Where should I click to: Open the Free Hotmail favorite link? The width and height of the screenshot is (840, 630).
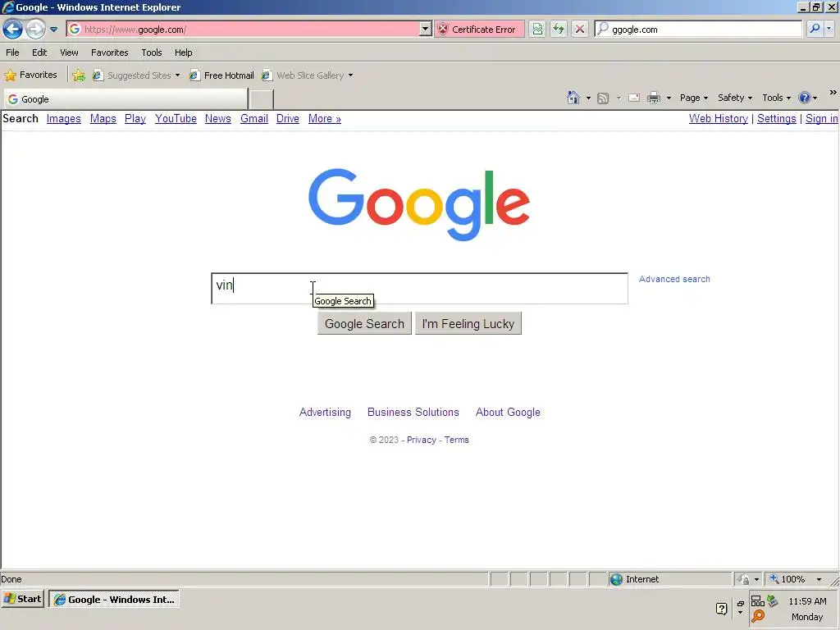221,75
